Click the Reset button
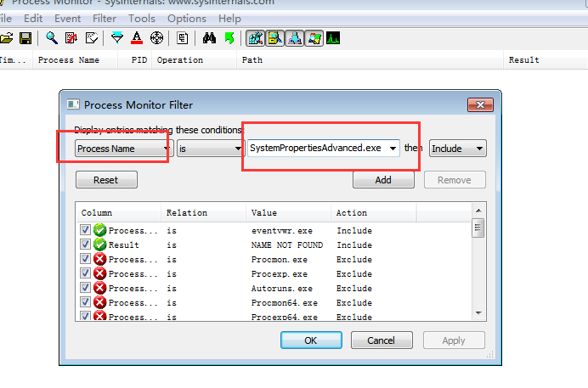Viewport: 588px width, 388px height. (106, 180)
